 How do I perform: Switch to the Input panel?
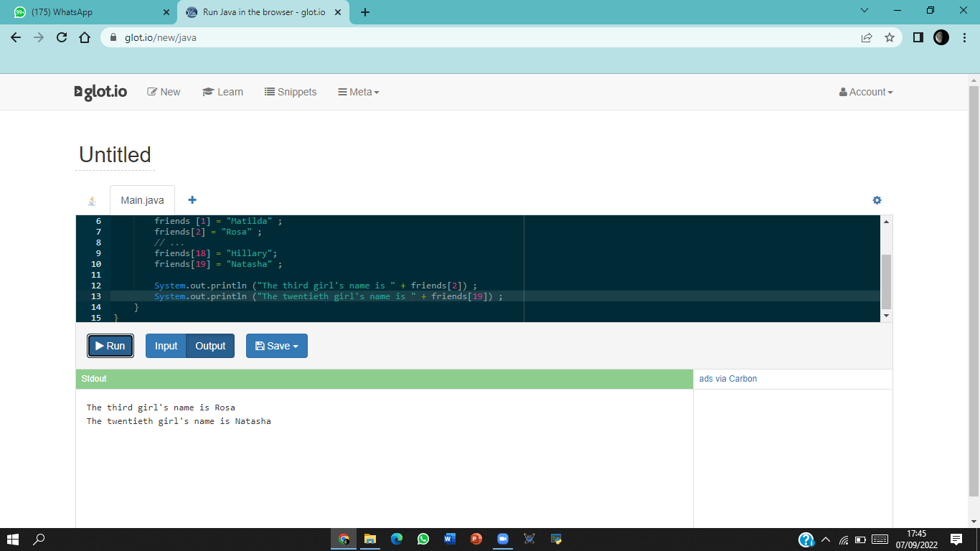166,346
